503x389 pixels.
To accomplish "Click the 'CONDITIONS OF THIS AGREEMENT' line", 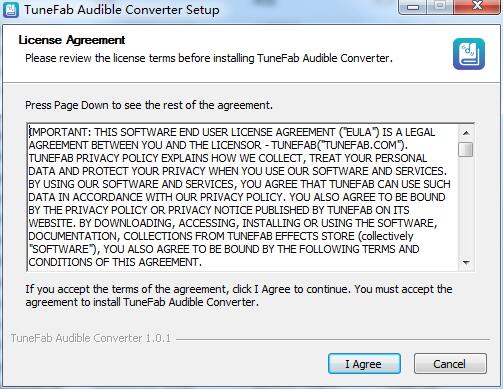I will click(115, 262).
